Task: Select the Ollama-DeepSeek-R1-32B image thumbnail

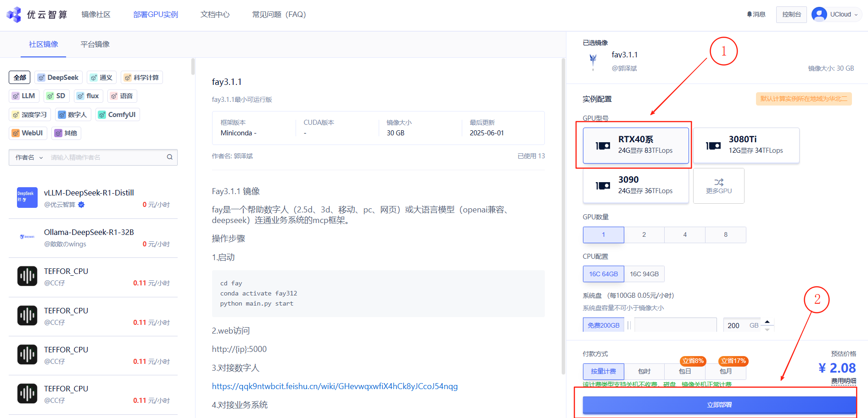Action: click(x=27, y=237)
